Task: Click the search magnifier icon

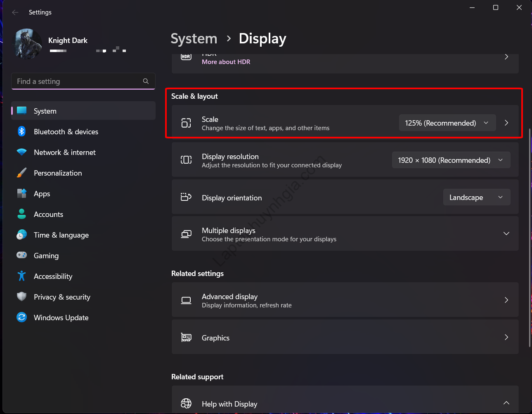Action: tap(146, 81)
